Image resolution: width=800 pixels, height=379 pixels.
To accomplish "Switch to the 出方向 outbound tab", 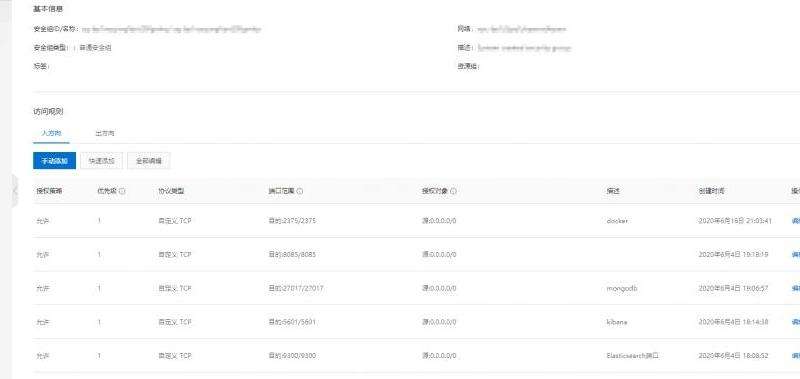I will pos(105,133).
